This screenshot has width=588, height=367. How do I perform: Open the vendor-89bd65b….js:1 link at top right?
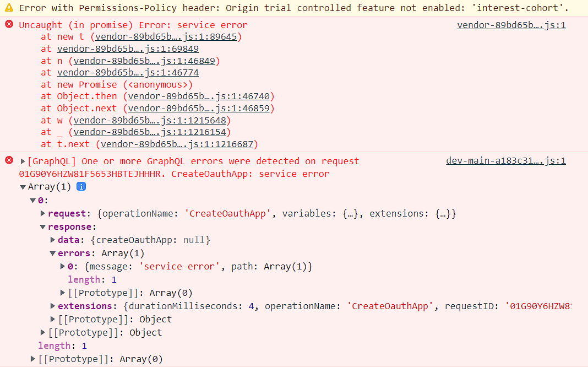[x=510, y=25]
